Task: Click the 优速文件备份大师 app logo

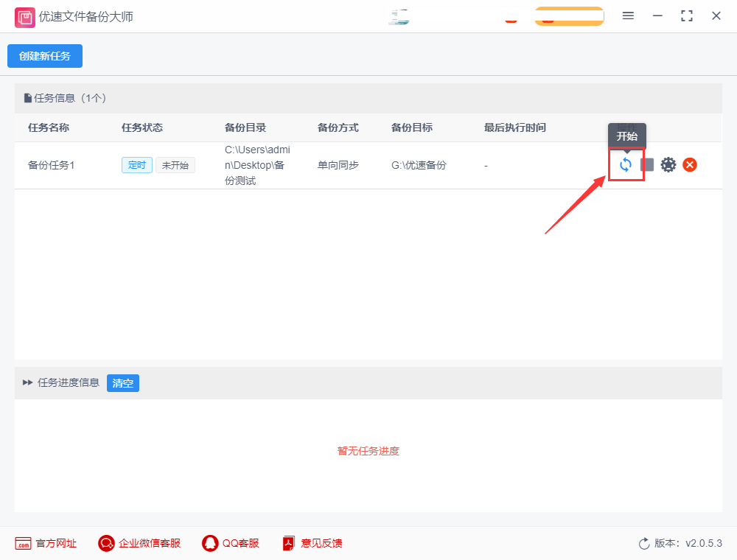Action: click(x=25, y=17)
